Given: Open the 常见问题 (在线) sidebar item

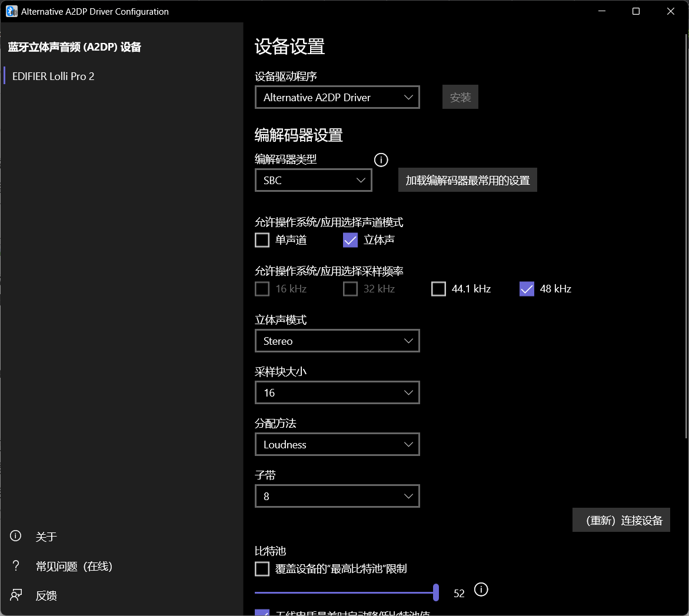Looking at the screenshot, I should pos(74,567).
